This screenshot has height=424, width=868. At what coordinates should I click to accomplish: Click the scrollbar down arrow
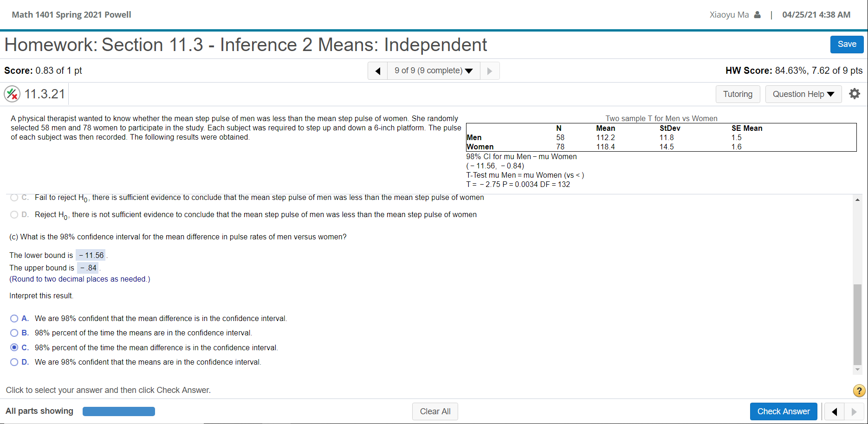tap(857, 370)
